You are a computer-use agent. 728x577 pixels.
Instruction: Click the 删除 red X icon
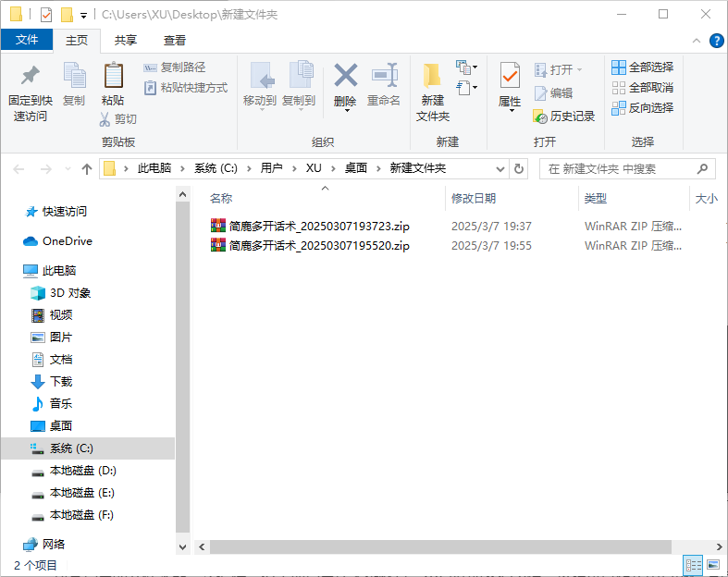click(345, 76)
